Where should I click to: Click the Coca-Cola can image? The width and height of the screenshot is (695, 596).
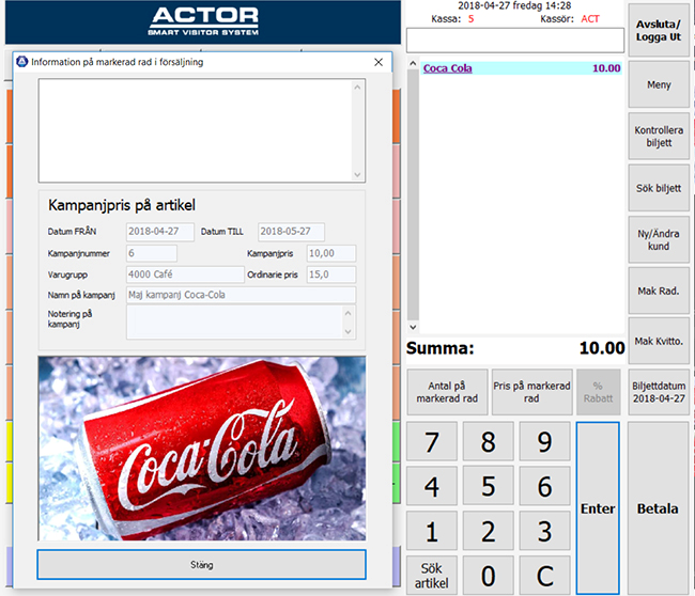click(202, 448)
